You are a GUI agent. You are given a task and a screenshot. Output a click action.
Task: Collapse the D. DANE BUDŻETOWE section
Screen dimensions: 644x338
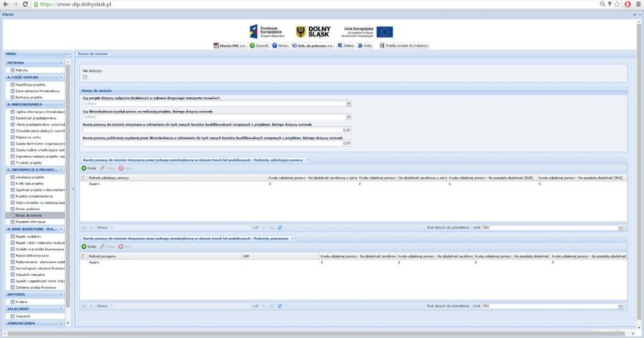click(61, 229)
